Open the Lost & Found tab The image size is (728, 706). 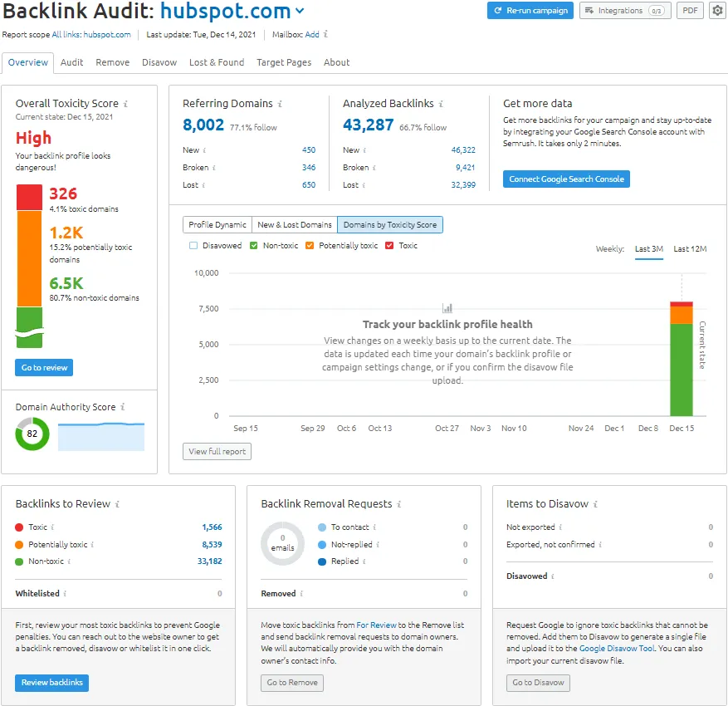tap(217, 62)
